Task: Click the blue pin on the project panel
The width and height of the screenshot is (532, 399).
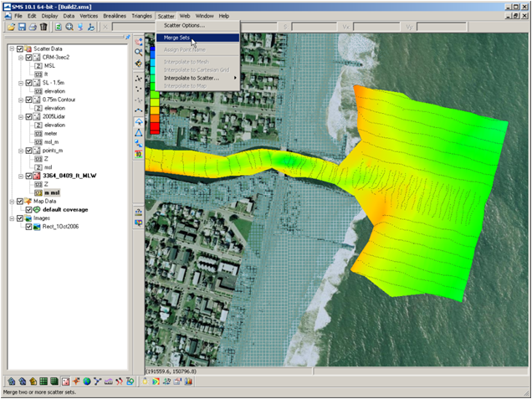Action: (x=128, y=37)
